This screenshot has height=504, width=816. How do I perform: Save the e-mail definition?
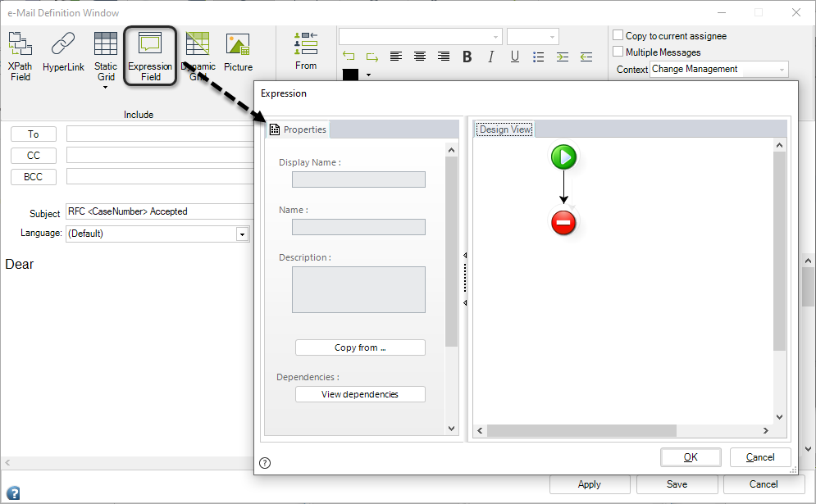coord(677,484)
